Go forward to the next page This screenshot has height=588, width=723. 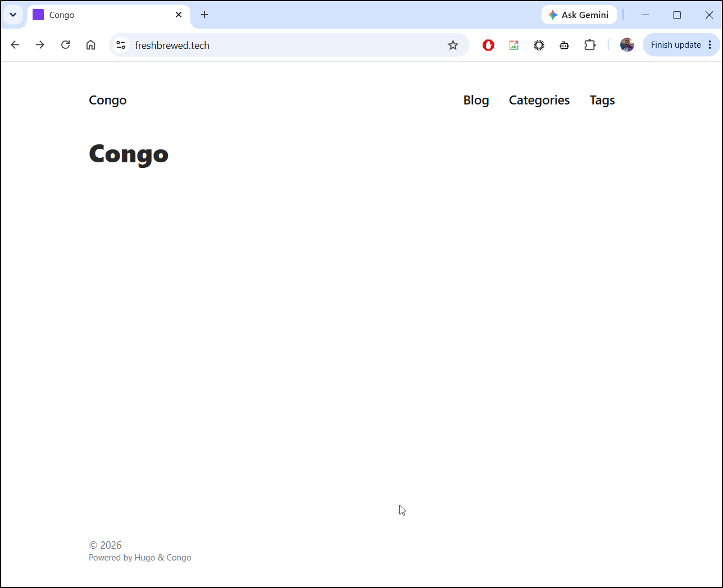[x=40, y=45]
